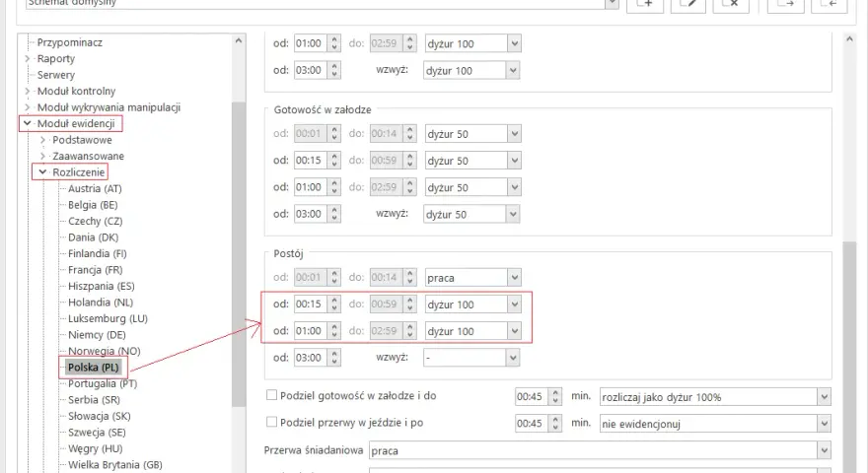Increase Postój 'od: 00:15' with stepper up arrow
Screen dimensions: 868x473
click(x=334, y=301)
